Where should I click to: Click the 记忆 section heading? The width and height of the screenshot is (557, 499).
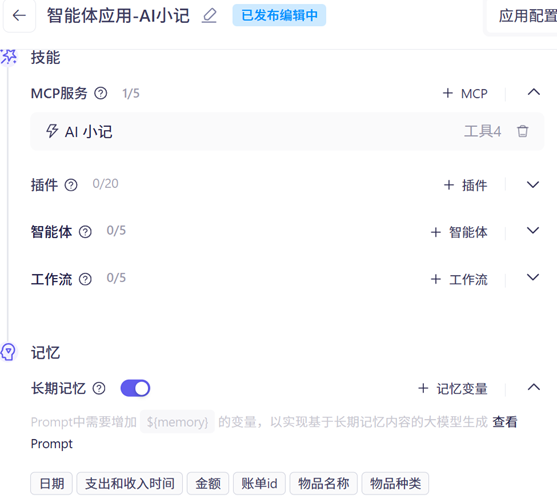(x=45, y=353)
